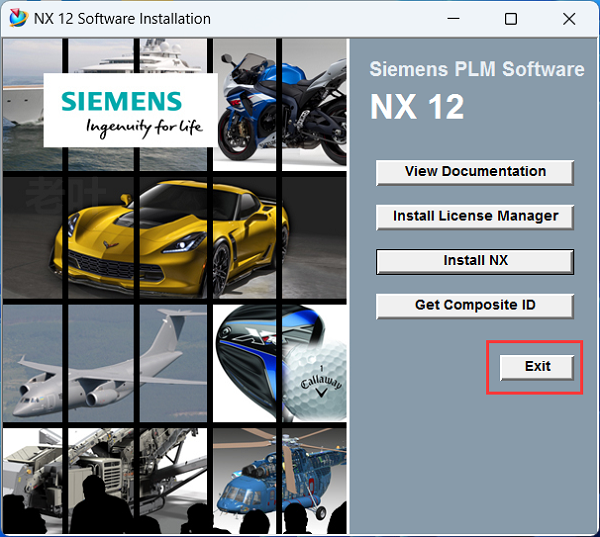Click the yellow sports car image
The height and width of the screenshot is (537, 600).
pyautogui.click(x=175, y=234)
